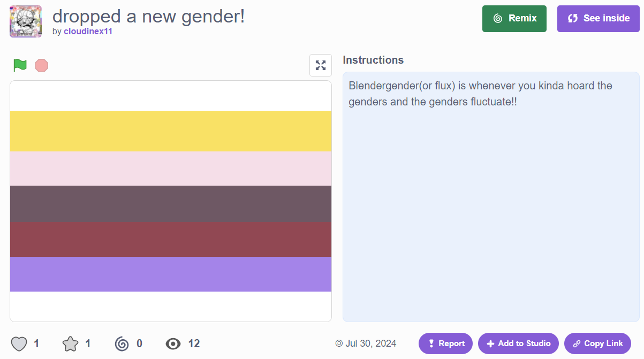644x359 pixels.
Task: Click the yellow stripe on the stage
Action: 171,131
